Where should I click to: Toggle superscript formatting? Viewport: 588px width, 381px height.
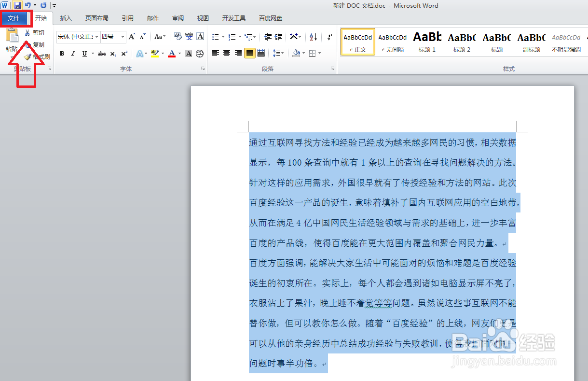click(124, 54)
